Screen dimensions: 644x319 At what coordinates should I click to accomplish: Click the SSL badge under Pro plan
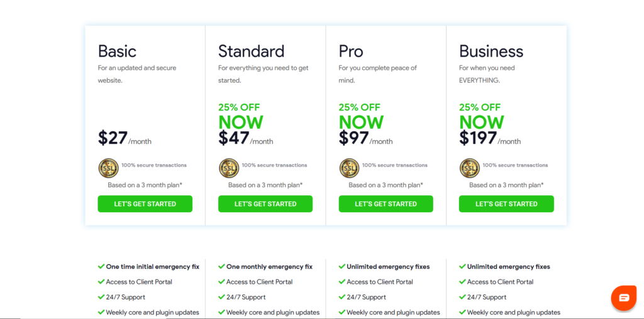tap(349, 168)
